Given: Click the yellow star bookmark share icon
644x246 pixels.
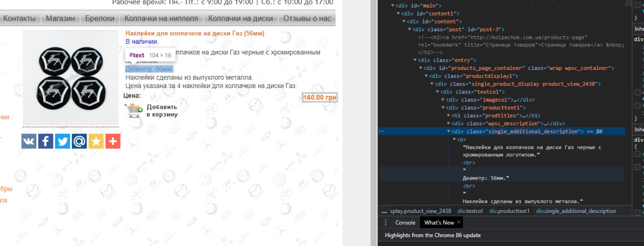Looking at the screenshot, I should click(x=96, y=141).
